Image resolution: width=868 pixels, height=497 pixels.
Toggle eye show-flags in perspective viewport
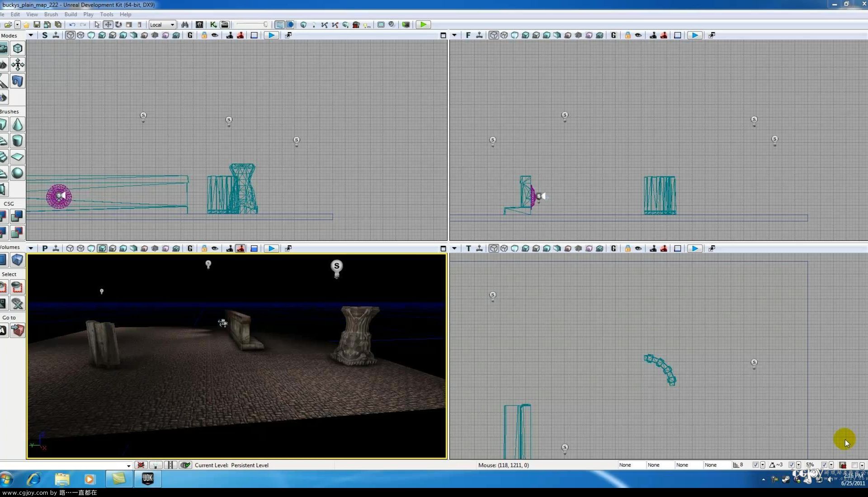click(215, 248)
